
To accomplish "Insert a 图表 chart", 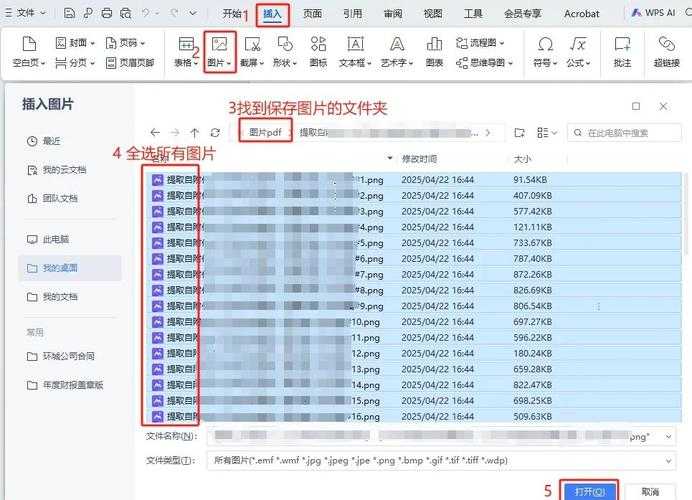I will click(434, 52).
